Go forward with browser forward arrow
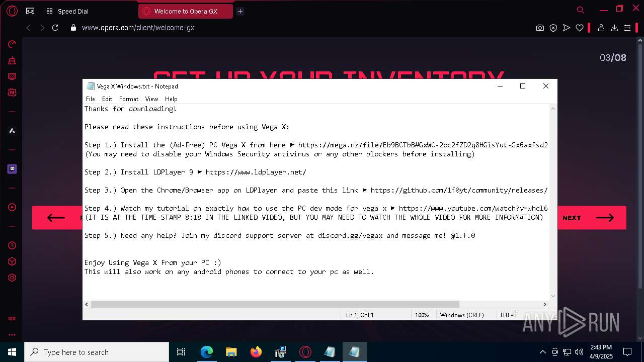644x362 pixels. 42,28
